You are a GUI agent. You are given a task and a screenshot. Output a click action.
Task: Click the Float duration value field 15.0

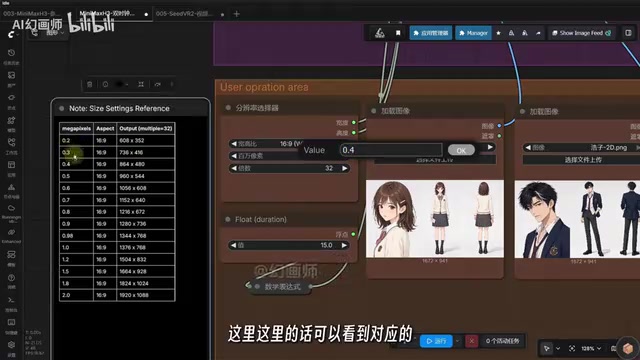[289, 245]
